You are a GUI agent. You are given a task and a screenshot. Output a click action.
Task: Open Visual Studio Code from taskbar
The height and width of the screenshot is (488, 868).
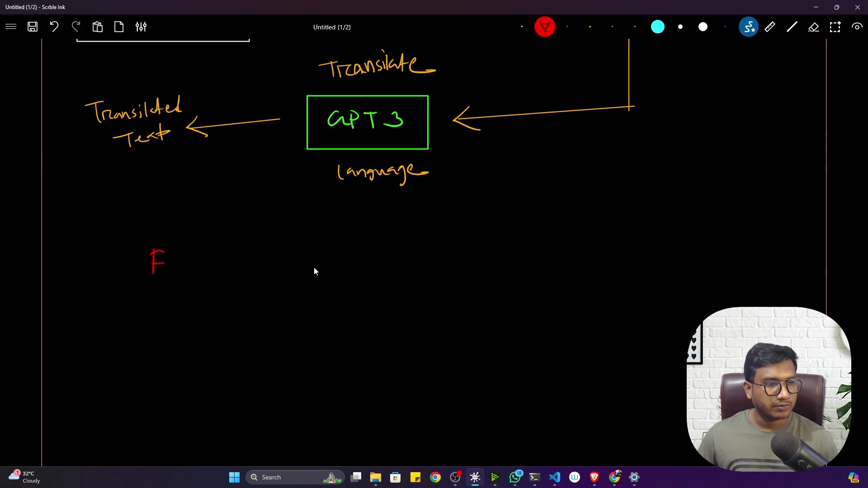tap(555, 477)
